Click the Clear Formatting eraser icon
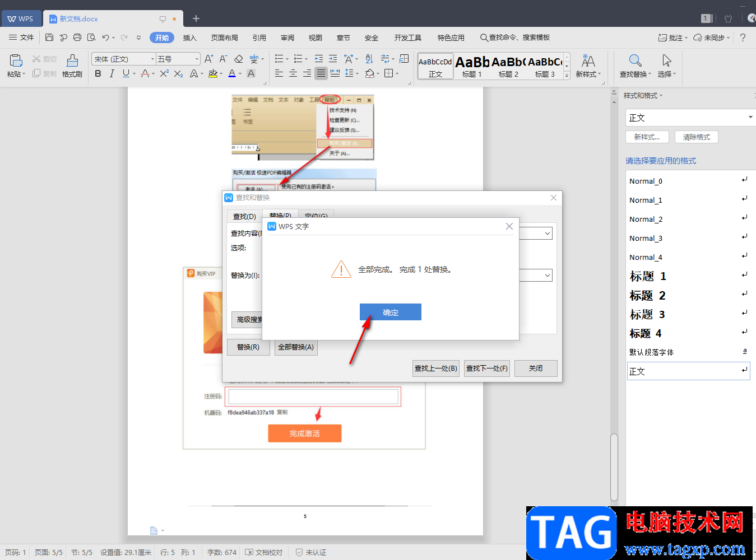The width and height of the screenshot is (756, 560). click(239, 59)
